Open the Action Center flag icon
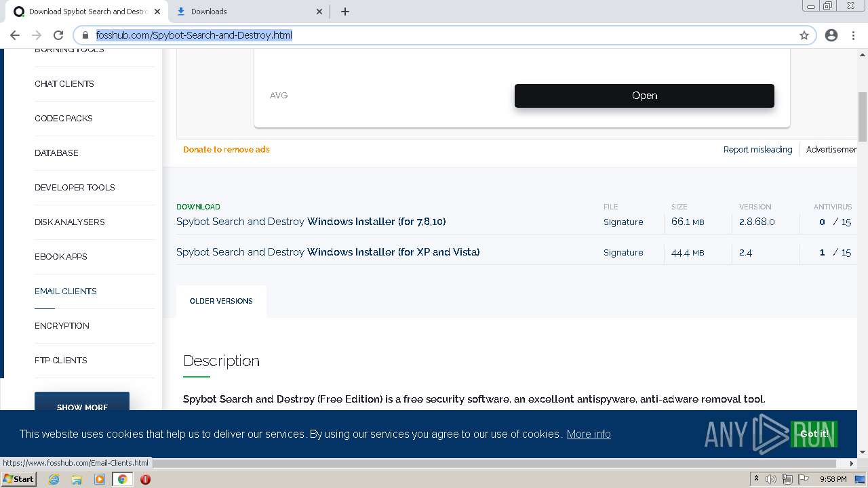Viewport: 868px width, 488px height. 804,480
